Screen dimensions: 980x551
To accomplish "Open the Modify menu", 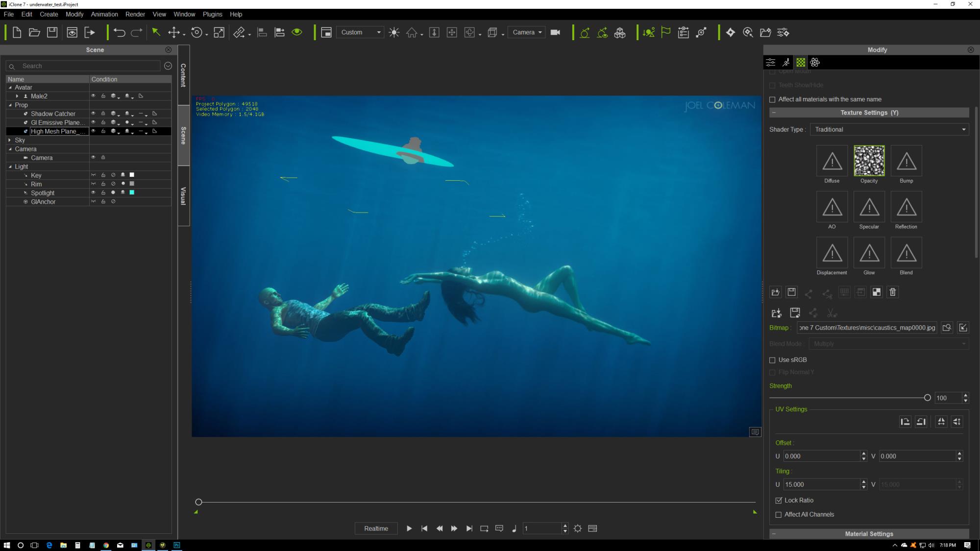I will [74, 14].
